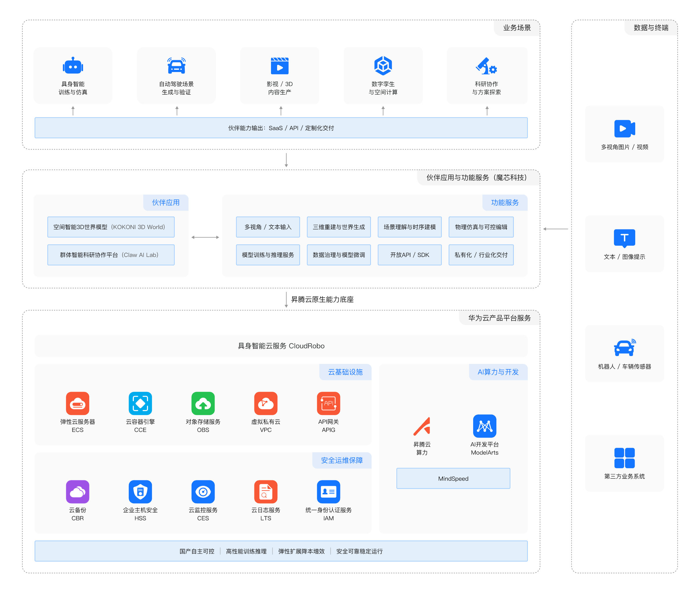This screenshot has height=593, width=700.
Task: Click the red 昇腾云算力 logo icon
Action: coord(422,426)
